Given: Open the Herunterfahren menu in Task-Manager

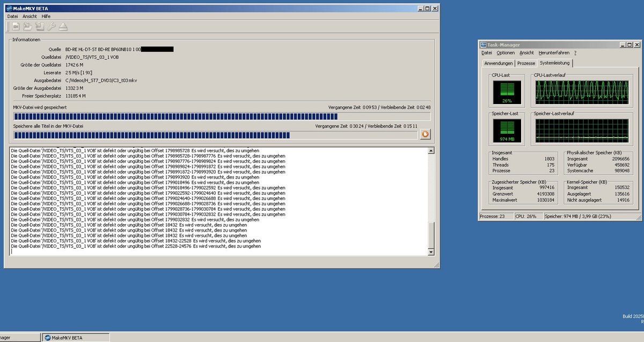Looking at the screenshot, I should point(554,53).
